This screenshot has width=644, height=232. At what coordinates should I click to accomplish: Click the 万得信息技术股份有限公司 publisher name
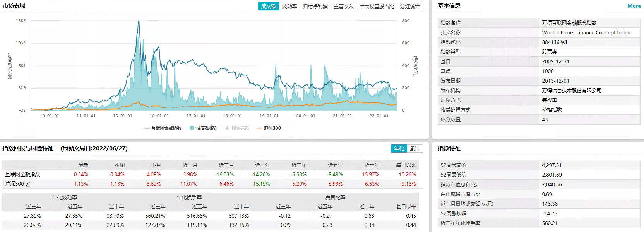click(572, 90)
